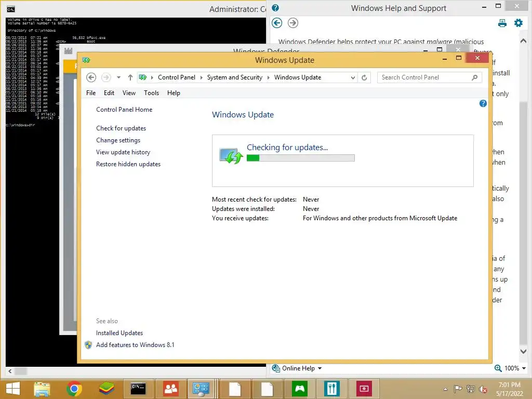Click the Checking for updates progress bar
Image resolution: width=532 pixels, height=399 pixels.
[301, 158]
